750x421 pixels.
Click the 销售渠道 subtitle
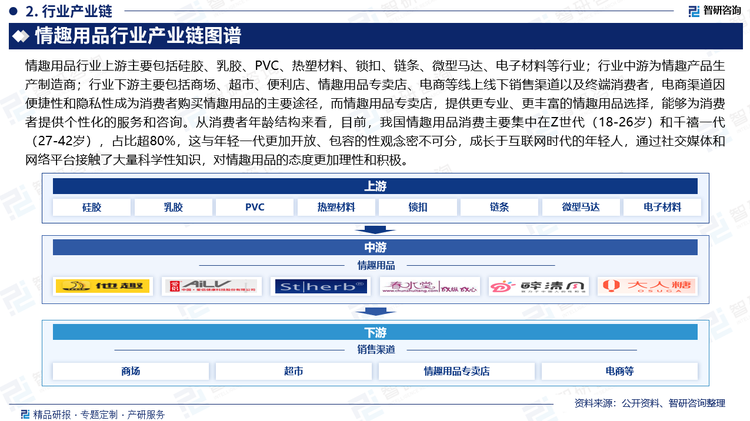[x=376, y=349]
